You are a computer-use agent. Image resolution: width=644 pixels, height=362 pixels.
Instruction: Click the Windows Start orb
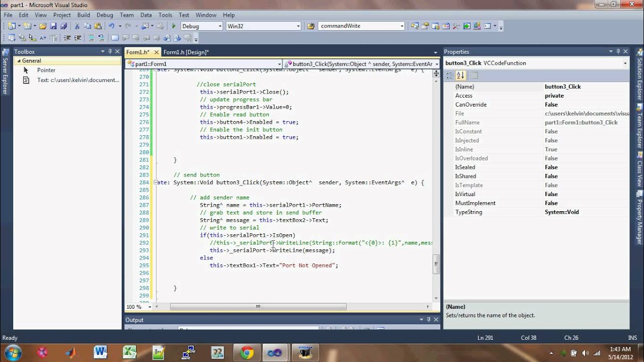click(13, 352)
